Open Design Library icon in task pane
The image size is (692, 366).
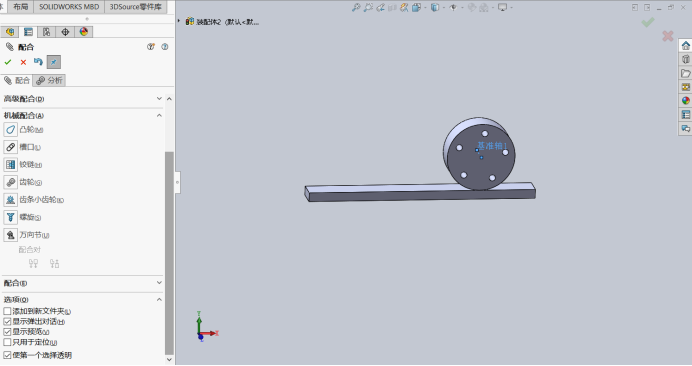[x=685, y=59]
